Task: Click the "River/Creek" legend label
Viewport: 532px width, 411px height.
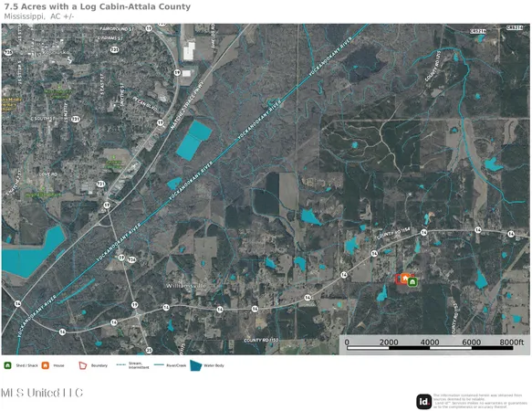Action: tap(176, 365)
